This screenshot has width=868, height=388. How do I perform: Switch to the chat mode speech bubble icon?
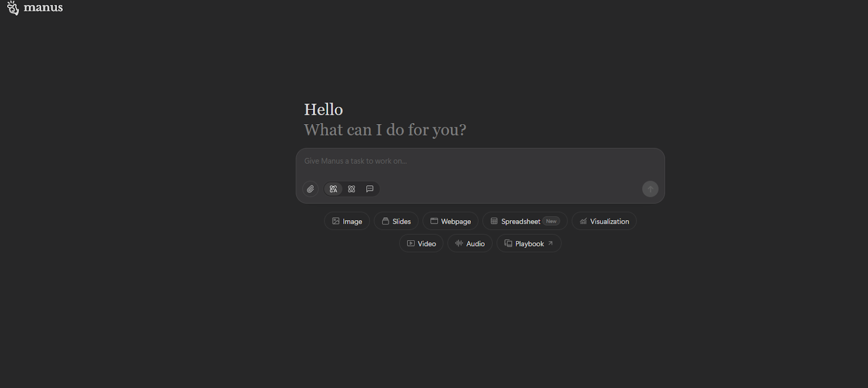[x=370, y=189]
